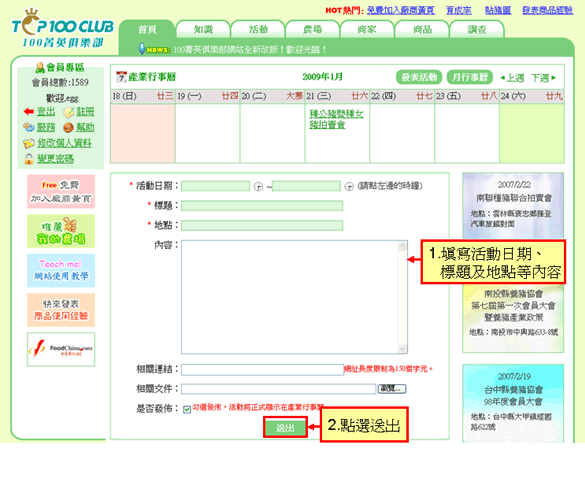Screen dimensions: 585x500
Task: Open the 知識 tab
Action: tap(203, 29)
